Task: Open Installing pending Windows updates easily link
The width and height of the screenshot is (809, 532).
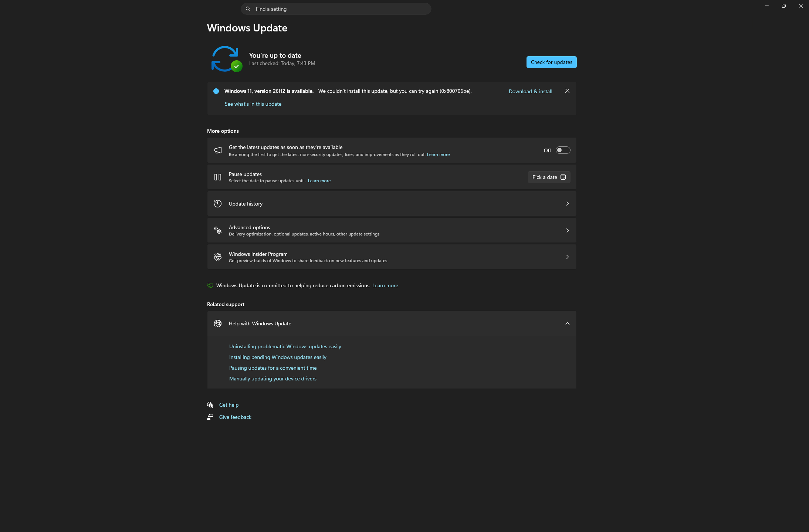Action: click(278, 357)
